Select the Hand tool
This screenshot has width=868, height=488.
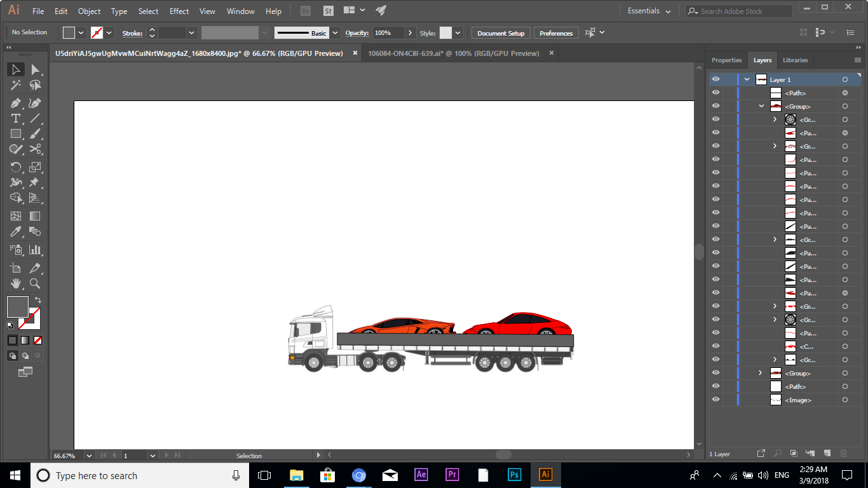point(16,283)
